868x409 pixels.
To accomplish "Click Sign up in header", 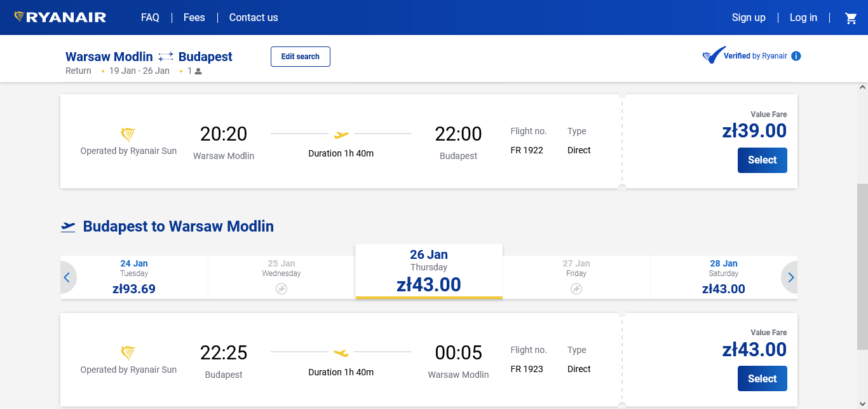I will coord(749,18).
